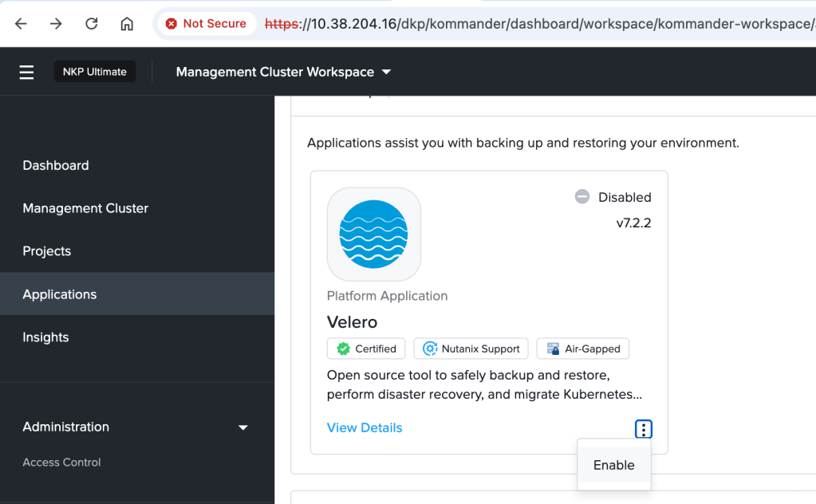Click the Access Control link

click(61, 463)
